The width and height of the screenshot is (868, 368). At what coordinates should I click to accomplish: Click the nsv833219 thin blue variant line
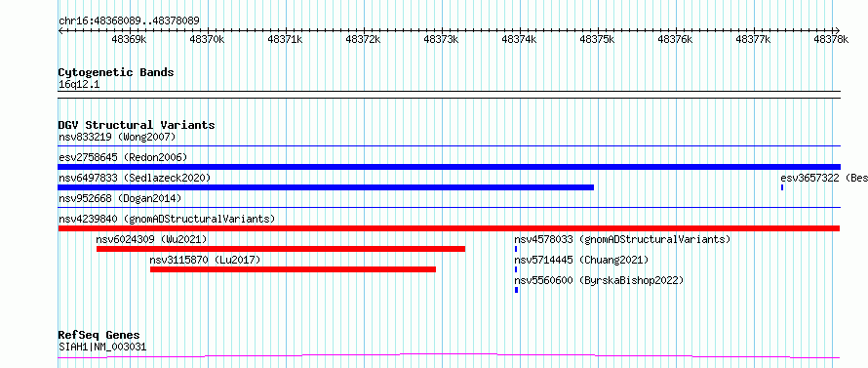tap(449, 145)
